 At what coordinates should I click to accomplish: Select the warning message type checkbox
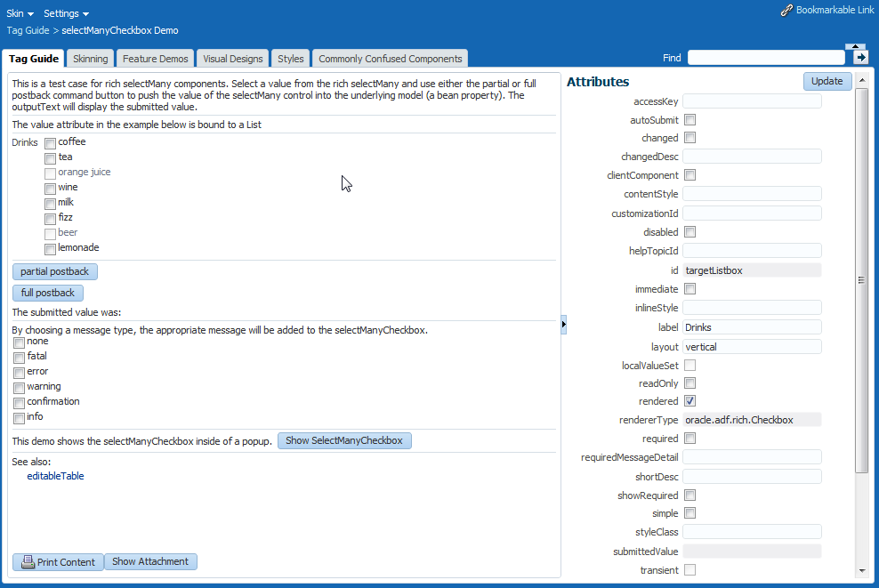pos(19,388)
